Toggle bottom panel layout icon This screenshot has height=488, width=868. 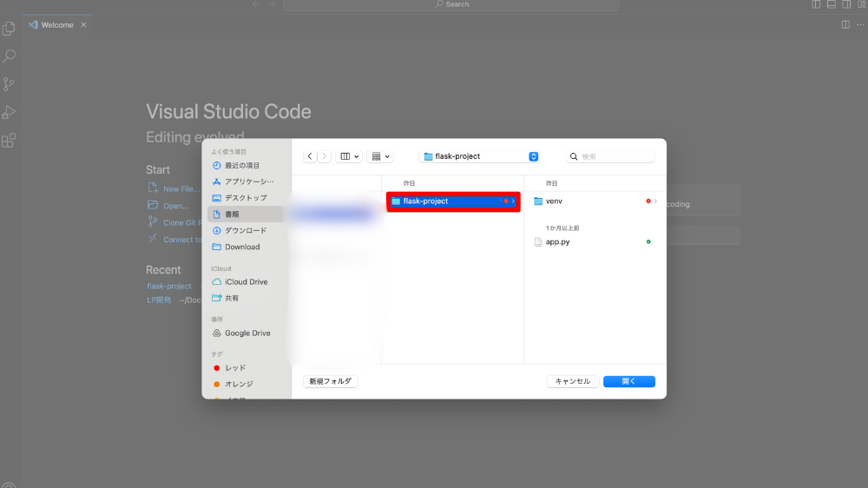832,4
